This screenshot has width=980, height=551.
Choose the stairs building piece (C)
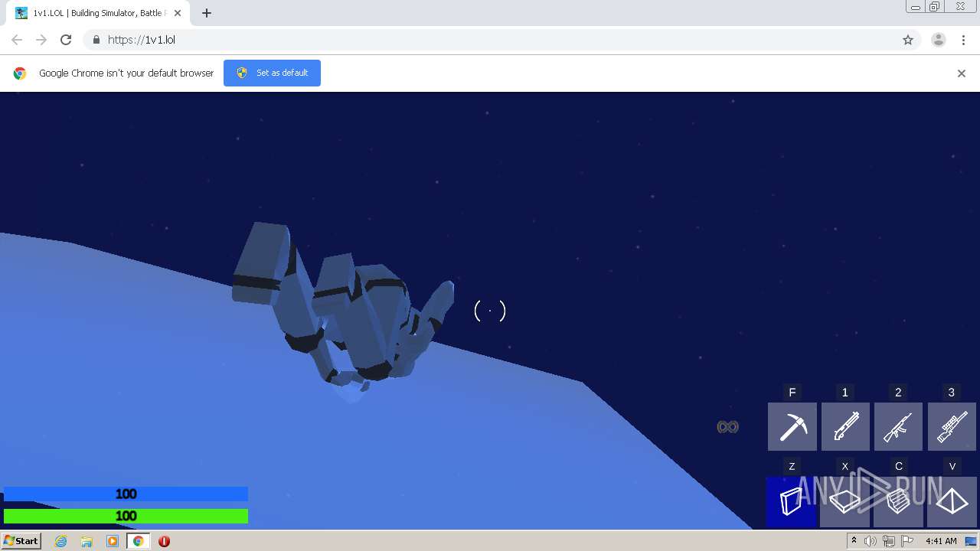tap(898, 502)
